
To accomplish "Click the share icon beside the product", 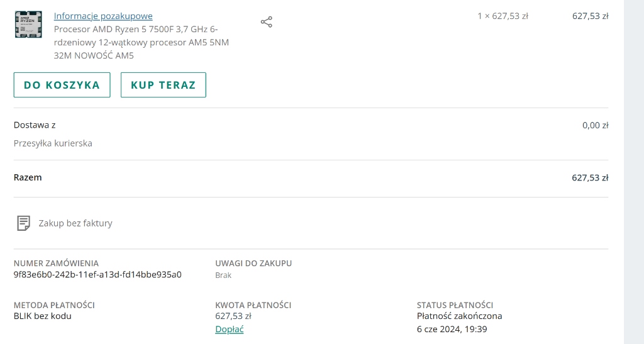I will (267, 23).
